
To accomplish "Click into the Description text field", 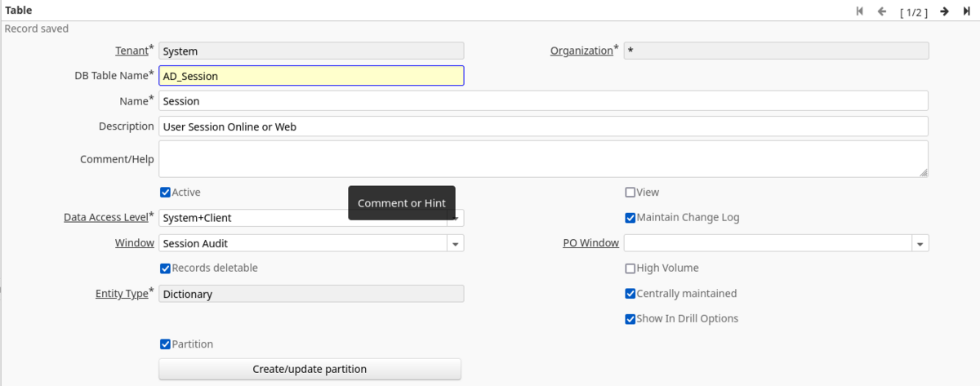I will (543, 126).
